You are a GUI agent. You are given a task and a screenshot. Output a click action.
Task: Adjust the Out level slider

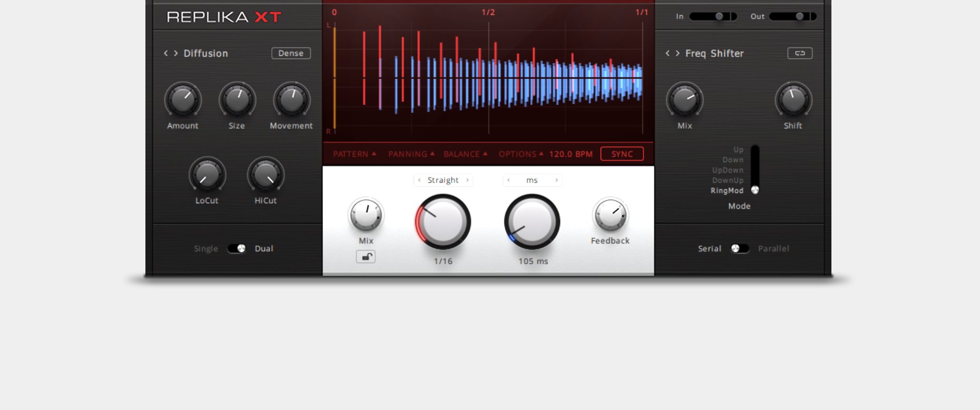click(793, 16)
